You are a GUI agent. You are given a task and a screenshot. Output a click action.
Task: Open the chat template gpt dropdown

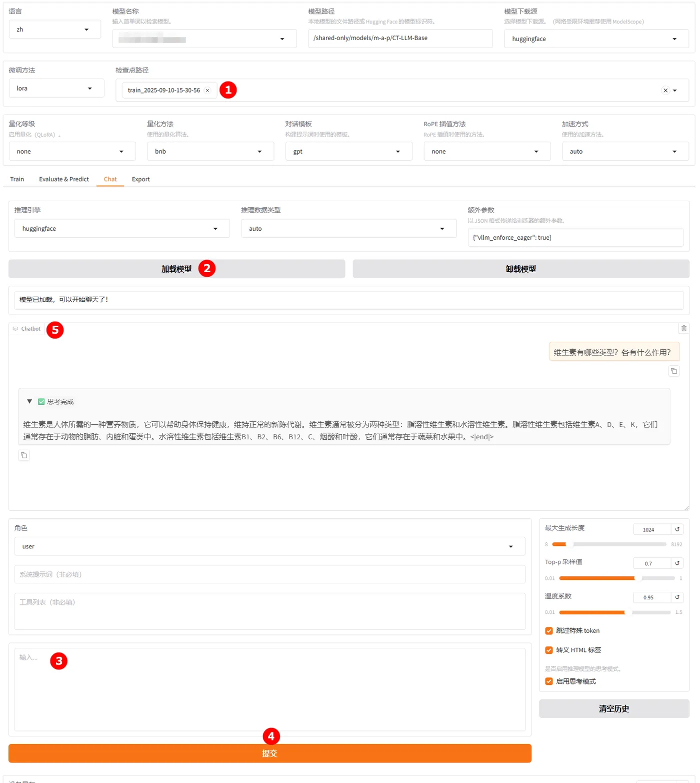[349, 152]
